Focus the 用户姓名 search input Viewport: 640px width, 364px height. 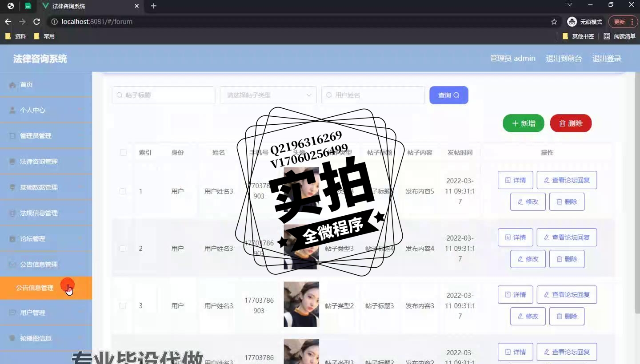tap(373, 95)
